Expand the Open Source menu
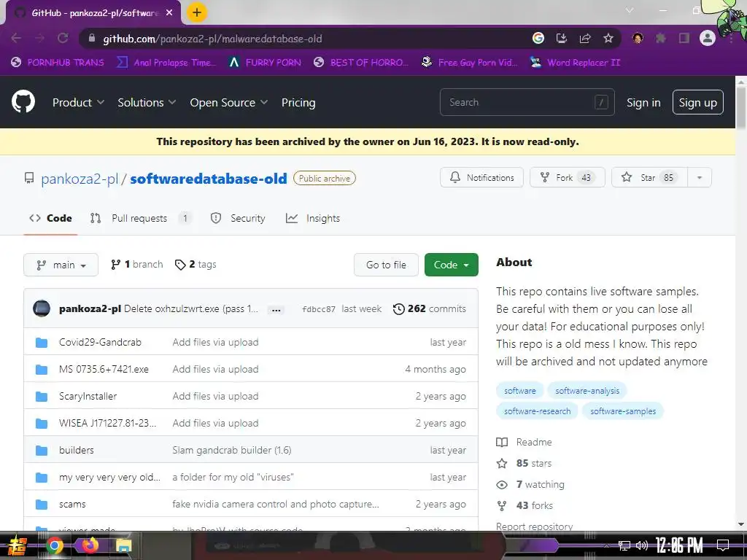This screenshot has height=560, width=747. [228, 102]
